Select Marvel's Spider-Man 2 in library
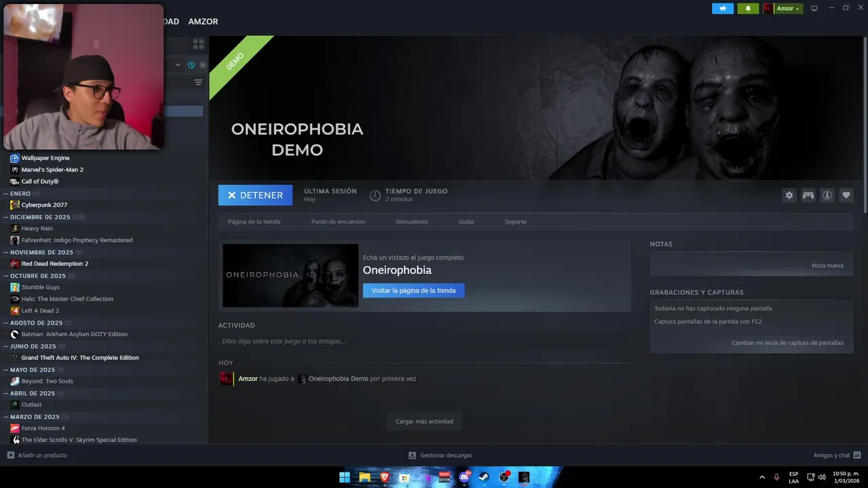The image size is (868, 488). (x=52, y=169)
